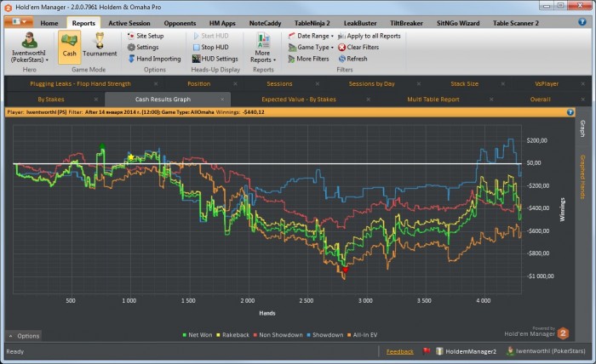The height and width of the screenshot is (364, 596).
Task: Open HUD Settings
Action: [214, 59]
